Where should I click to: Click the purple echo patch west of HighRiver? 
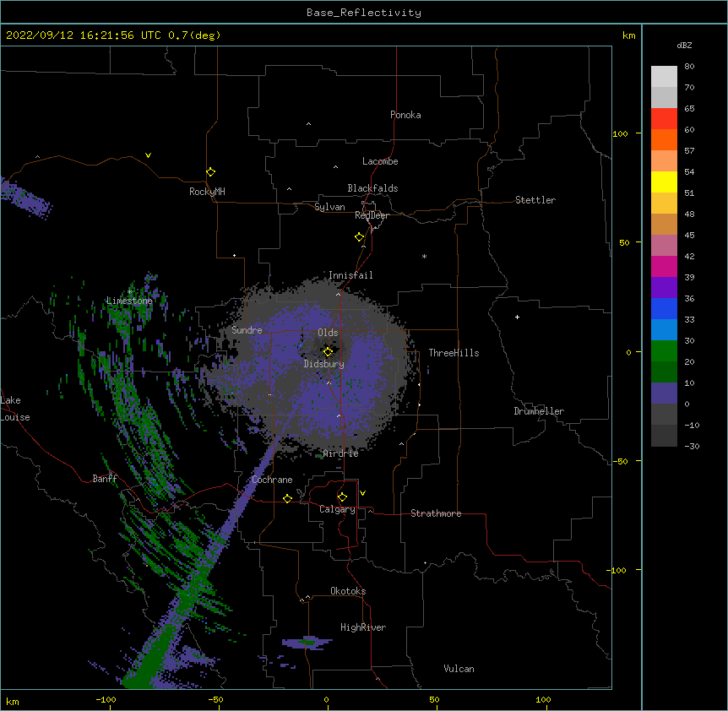point(307,643)
